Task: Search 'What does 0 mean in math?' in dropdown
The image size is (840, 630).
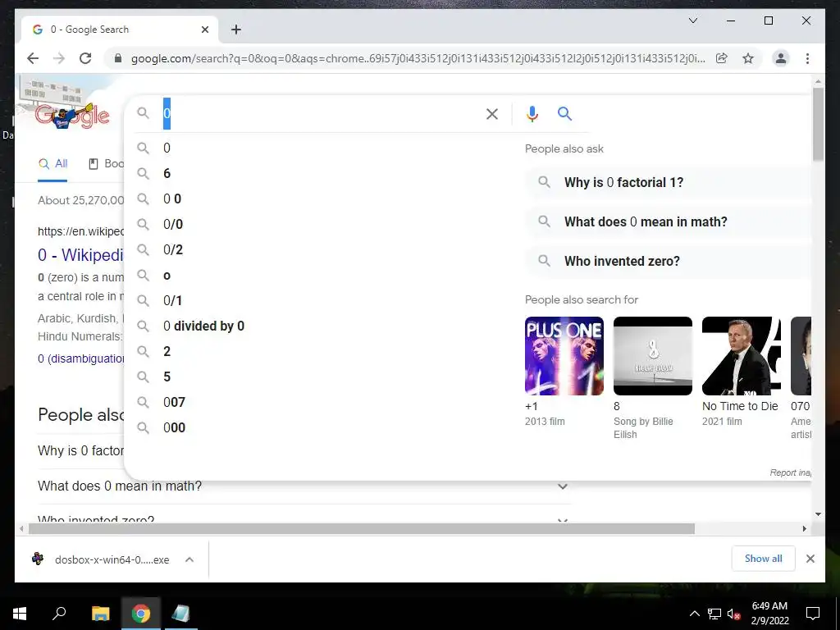Action: pyautogui.click(x=668, y=221)
